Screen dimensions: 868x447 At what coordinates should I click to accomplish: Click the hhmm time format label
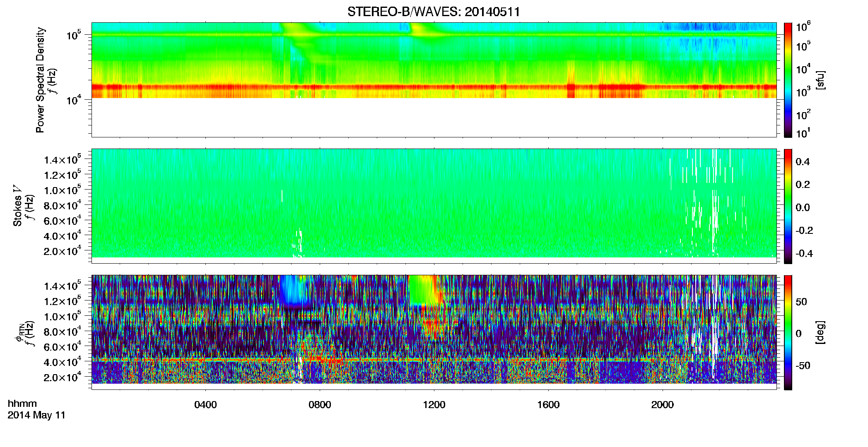[x=22, y=404]
